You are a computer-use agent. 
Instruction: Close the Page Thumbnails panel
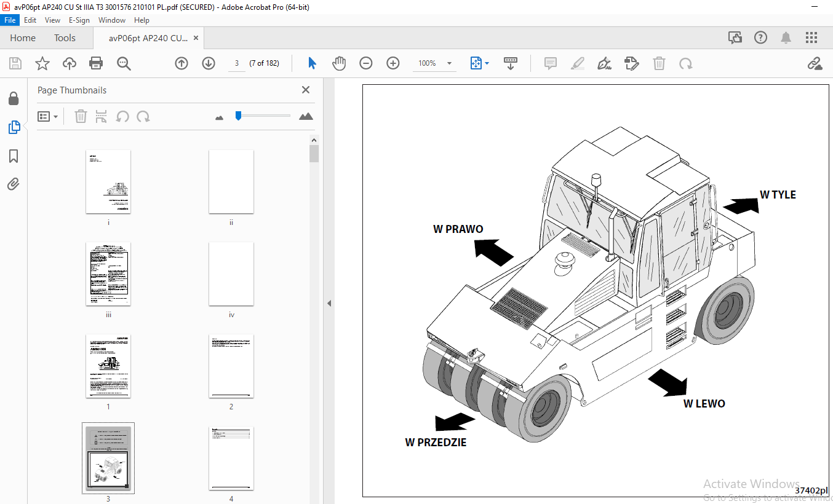click(306, 90)
